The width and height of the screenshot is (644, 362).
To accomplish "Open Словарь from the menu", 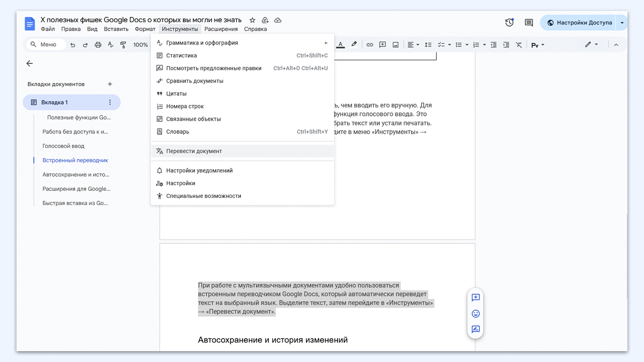I will 242,132.
